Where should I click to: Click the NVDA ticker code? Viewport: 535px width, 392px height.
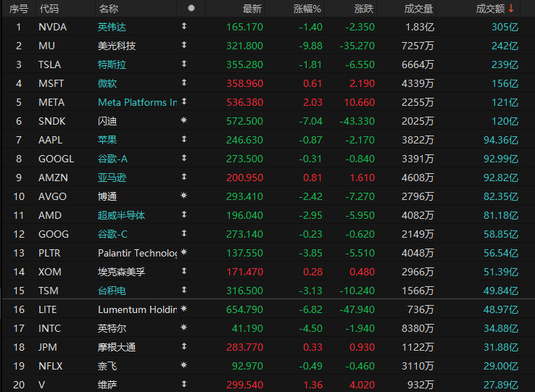(x=52, y=27)
